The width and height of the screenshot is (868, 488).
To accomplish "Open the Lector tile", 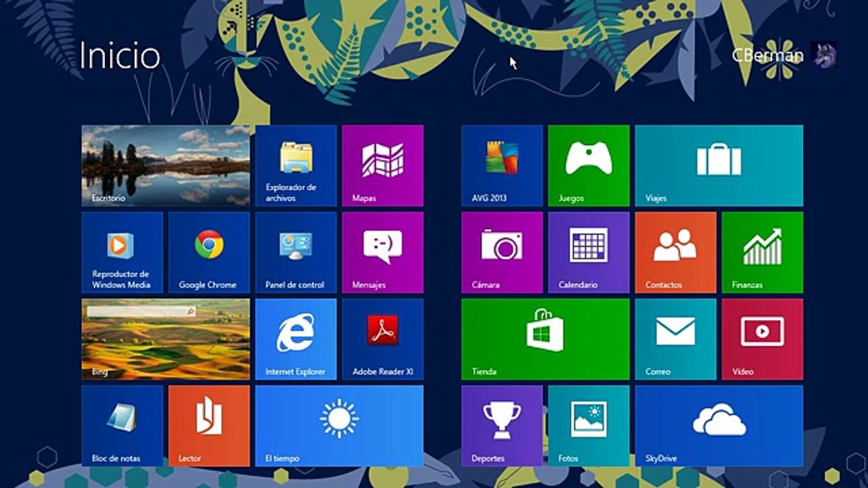I will tap(209, 426).
